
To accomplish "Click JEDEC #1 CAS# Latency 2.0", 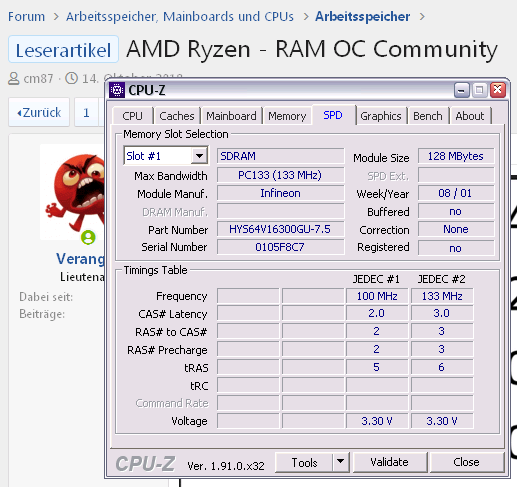I will [x=377, y=313].
